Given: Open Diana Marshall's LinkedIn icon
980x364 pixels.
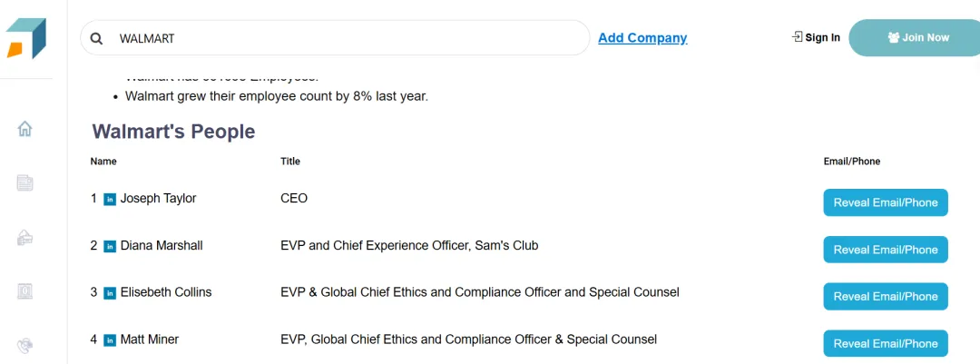Looking at the screenshot, I should (x=110, y=246).
